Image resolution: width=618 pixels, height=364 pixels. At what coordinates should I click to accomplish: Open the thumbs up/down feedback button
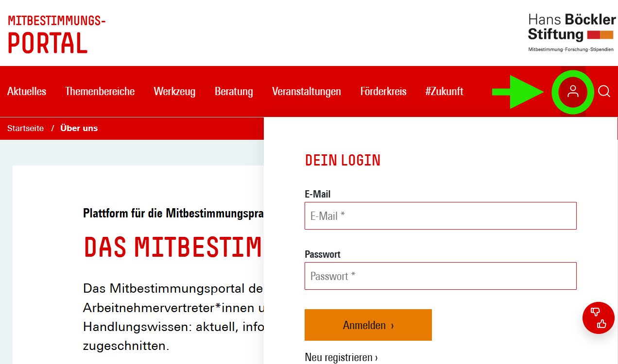[x=599, y=318]
